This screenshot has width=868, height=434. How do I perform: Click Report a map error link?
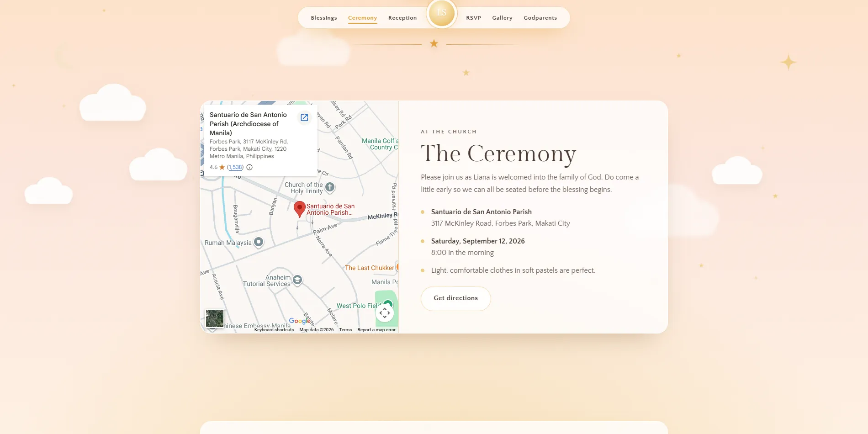point(376,330)
